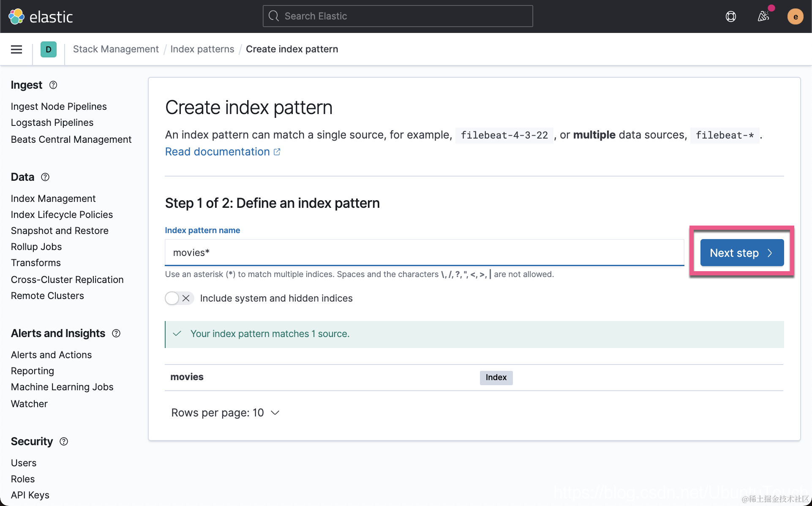Open Snapshot and Restore in the sidebar
The height and width of the screenshot is (506, 812).
pyautogui.click(x=60, y=231)
